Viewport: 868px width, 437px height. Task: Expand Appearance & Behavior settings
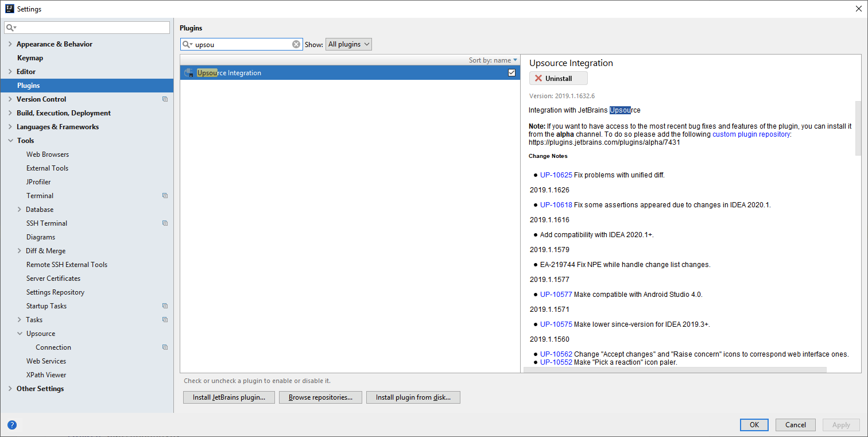point(10,44)
